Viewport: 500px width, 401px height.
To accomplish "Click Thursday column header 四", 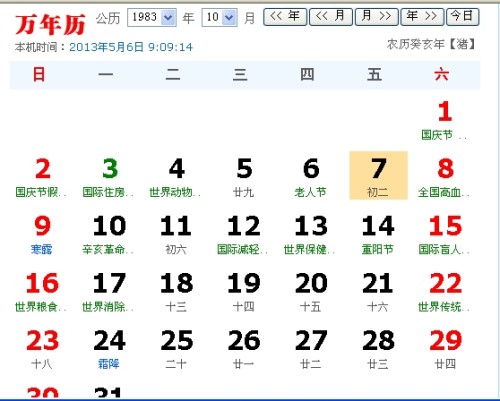I will [307, 74].
